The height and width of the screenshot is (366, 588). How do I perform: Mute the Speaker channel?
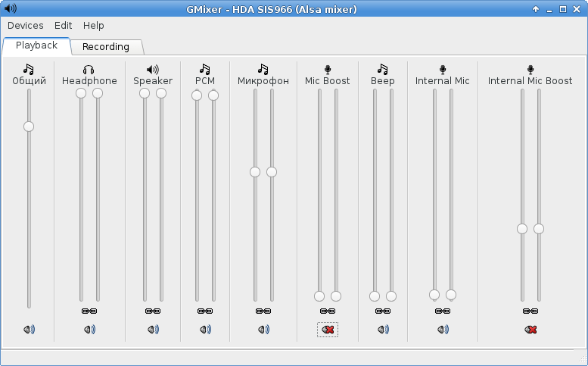click(x=153, y=330)
